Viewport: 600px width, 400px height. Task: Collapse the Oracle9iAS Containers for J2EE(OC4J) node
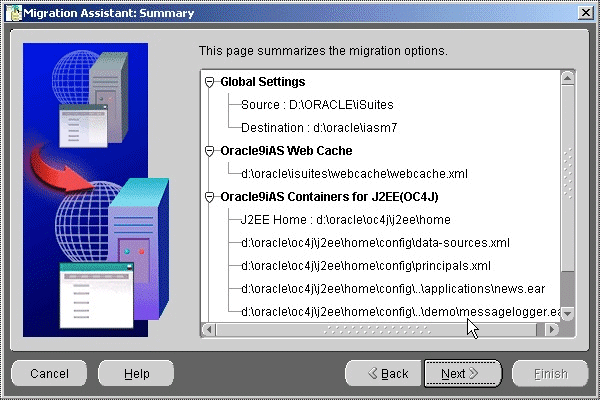click(x=209, y=197)
